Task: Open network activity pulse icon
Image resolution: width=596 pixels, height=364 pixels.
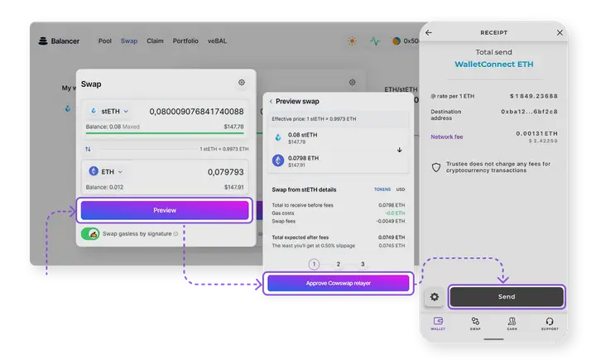Action: tap(374, 41)
